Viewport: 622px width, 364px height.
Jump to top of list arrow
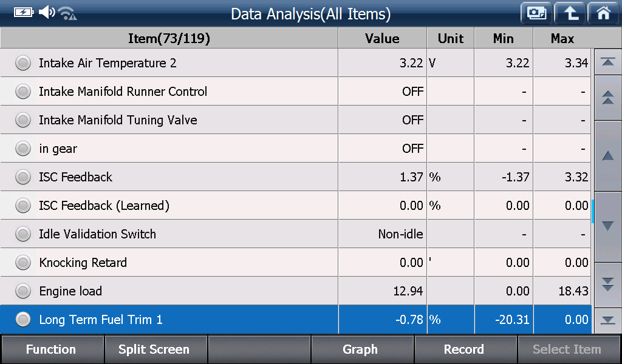pos(607,62)
